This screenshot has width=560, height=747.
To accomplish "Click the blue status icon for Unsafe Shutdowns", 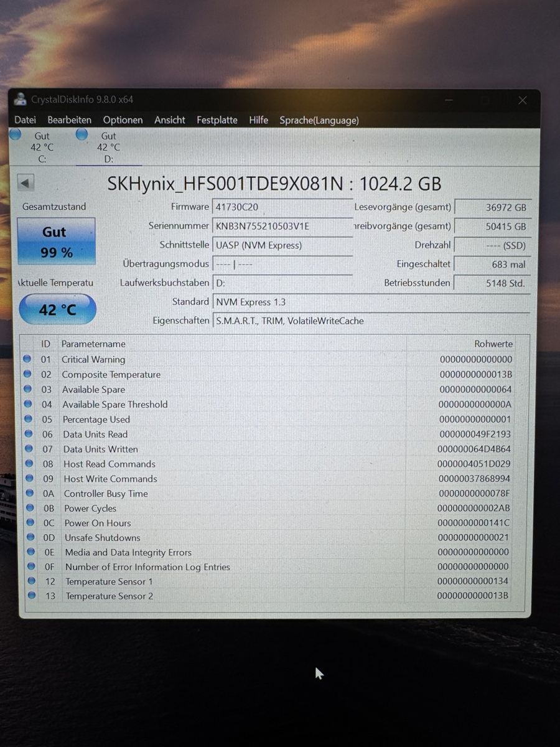I will point(31,537).
